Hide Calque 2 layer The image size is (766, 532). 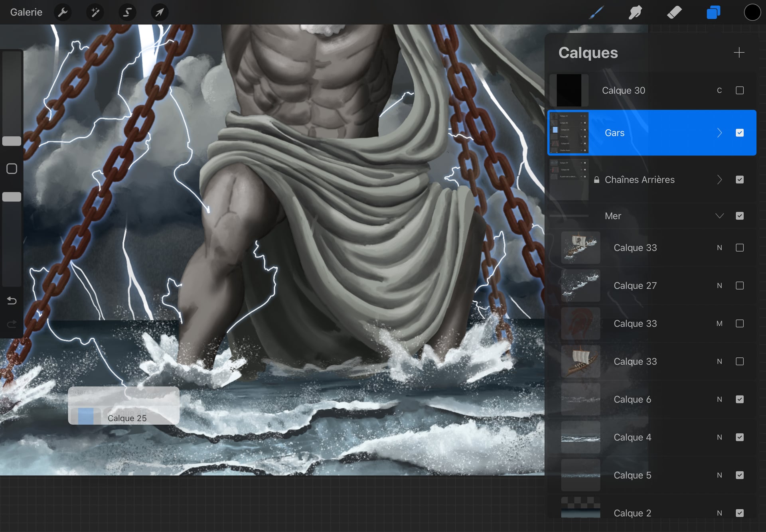click(739, 513)
